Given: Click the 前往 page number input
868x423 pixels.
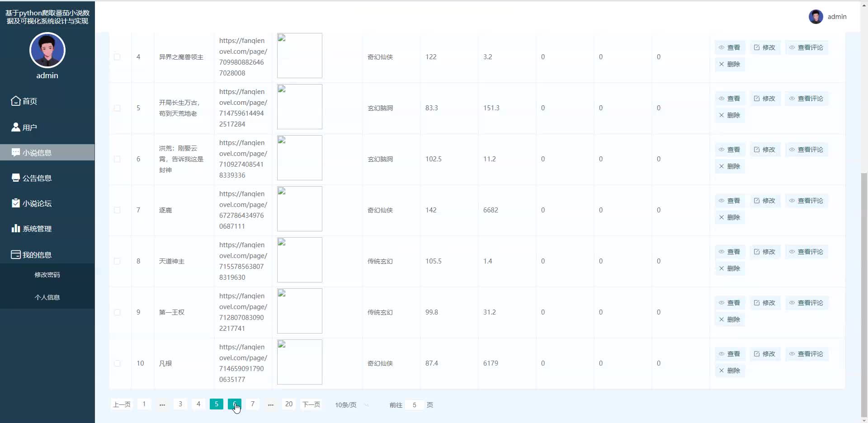Looking at the screenshot, I should click(414, 405).
